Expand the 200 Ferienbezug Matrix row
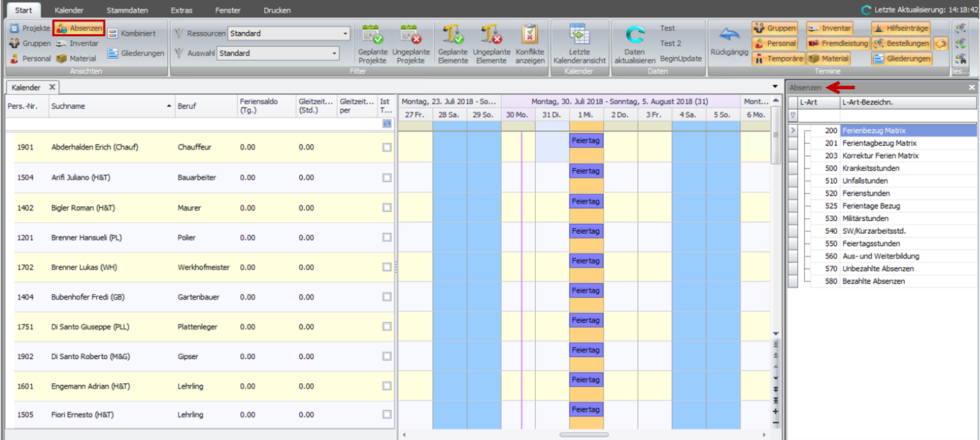Screen dimensions: 980x440 click(793, 131)
